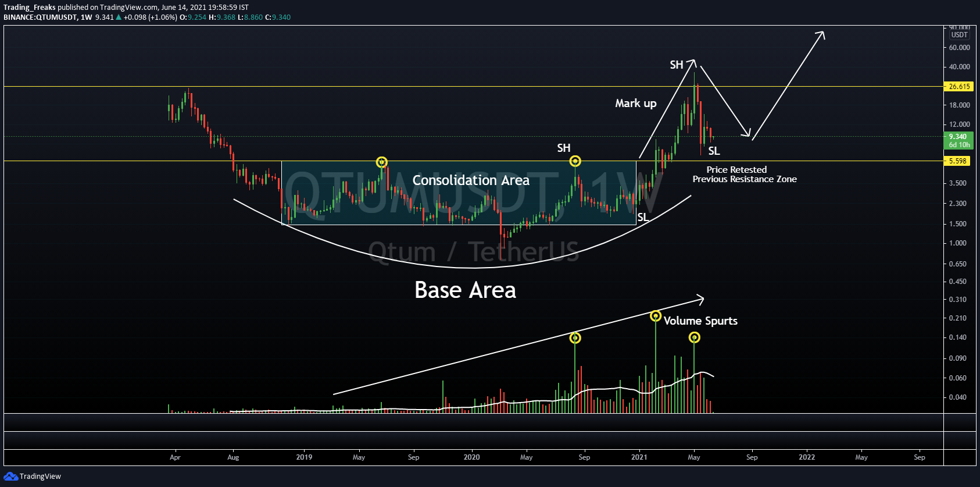Screen dimensions: 980x487
Task: Click the Apr label on time axis
Action: pyautogui.click(x=175, y=457)
